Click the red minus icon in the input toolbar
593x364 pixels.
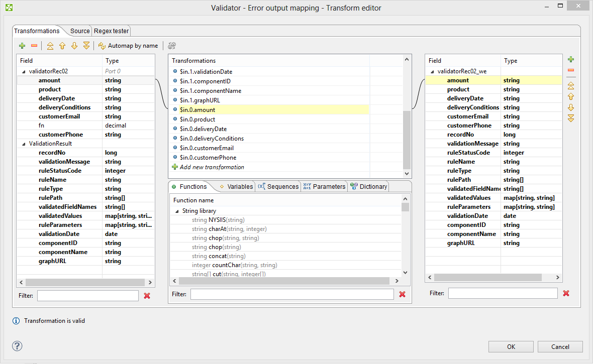coord(34,46)
